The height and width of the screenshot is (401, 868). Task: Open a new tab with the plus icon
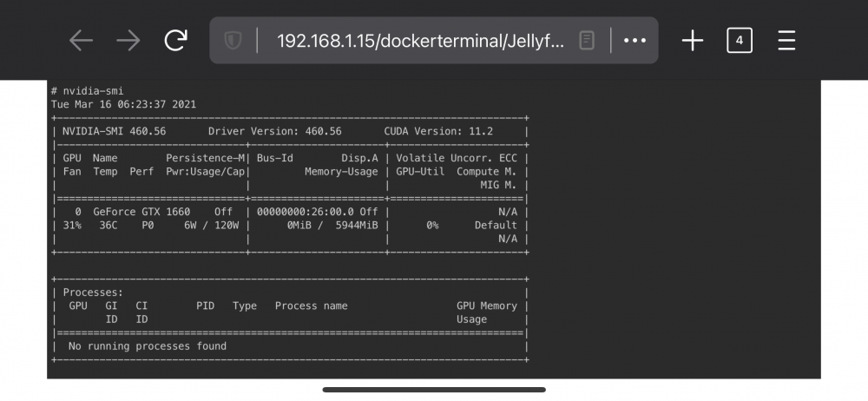(x=693, y=41)
